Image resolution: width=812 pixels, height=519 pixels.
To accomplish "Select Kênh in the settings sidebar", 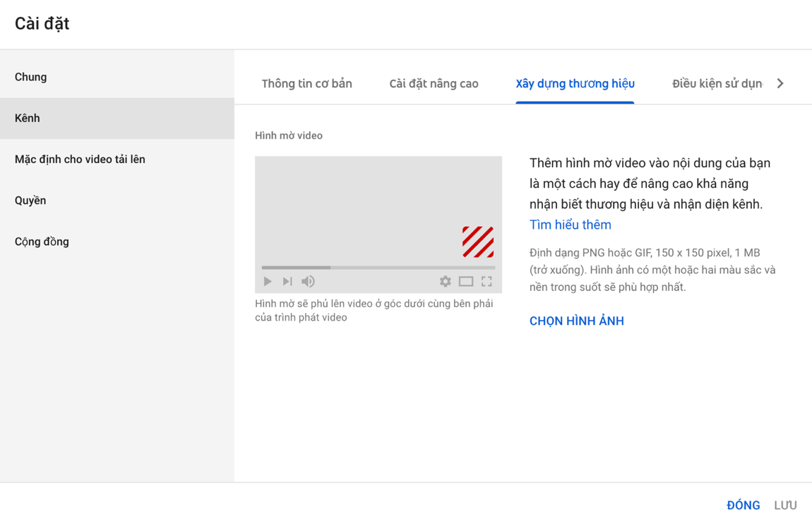I will [28, 118].
